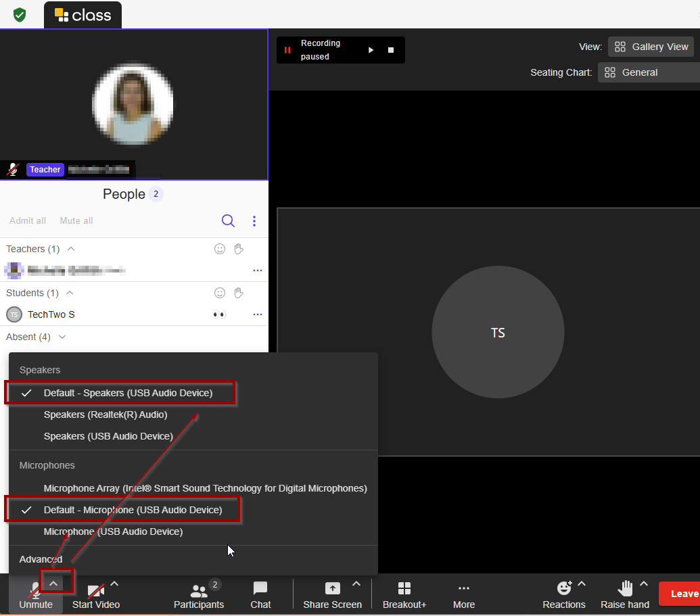Viewport: 700px width, 616px height.
Task: Open audio options caret beside Unmute
Action: pos(53,584)
